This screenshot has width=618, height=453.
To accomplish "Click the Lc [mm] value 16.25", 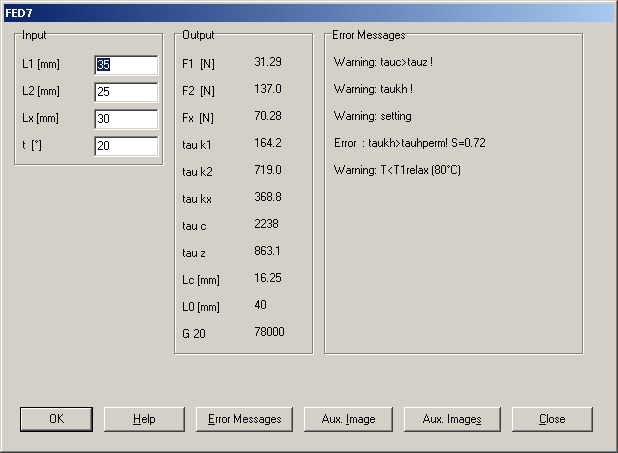I will 268,278.
